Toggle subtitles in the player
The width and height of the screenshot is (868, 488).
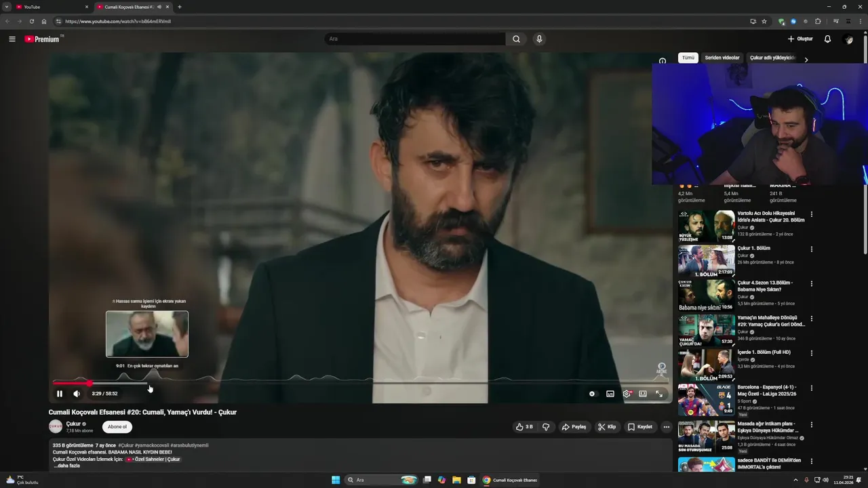point(610,394)
